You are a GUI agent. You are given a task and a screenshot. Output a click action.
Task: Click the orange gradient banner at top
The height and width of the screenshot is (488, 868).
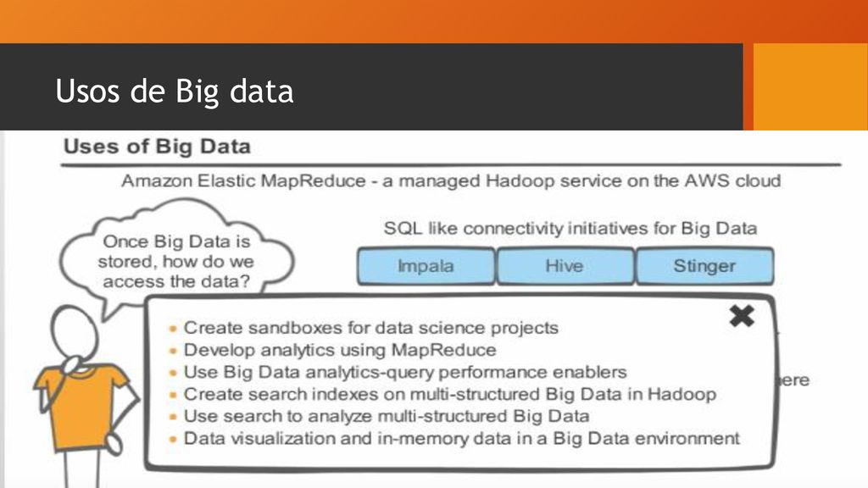tap(434, 21)
